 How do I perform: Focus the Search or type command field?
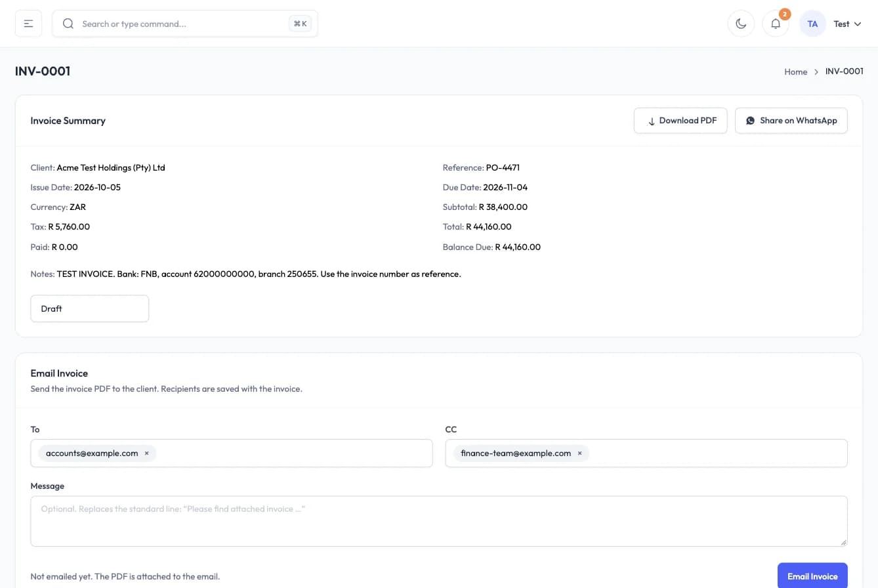(x=185, y=24)
